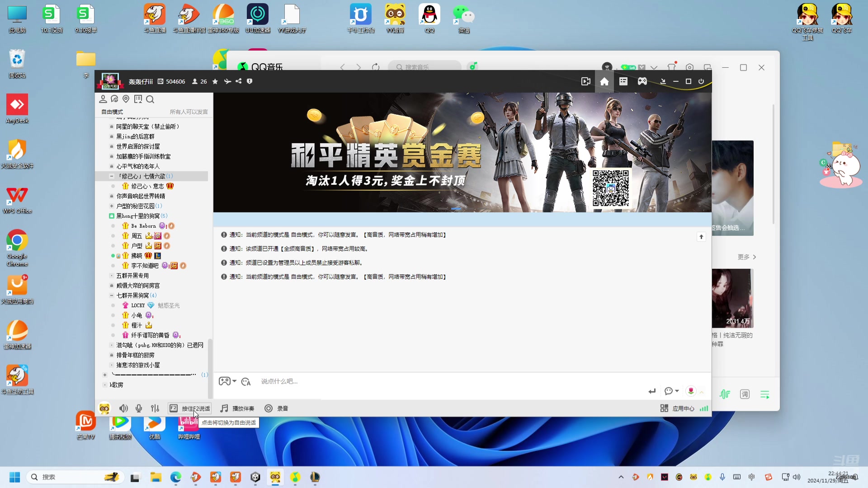The width and height of the screenshot is (868, 488).
Task: Share the channel using the share icon
Action: coord(238,81)
